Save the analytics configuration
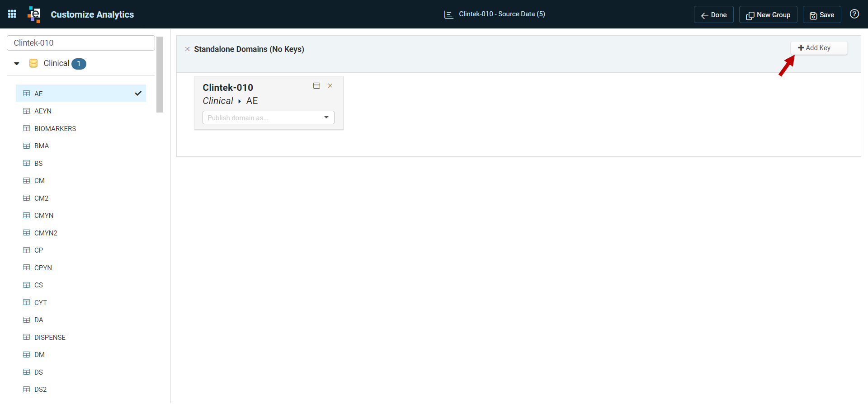The image size is (868, 404). point(822,14)
